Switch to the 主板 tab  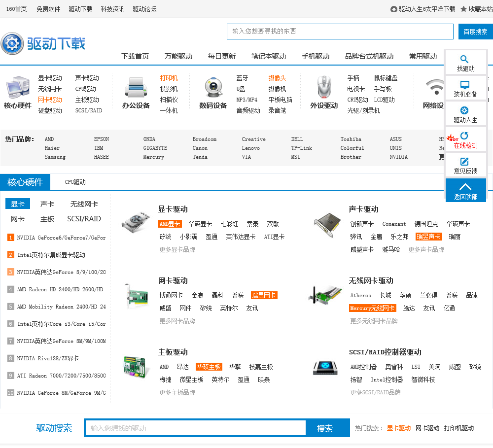tap(47, 219)
